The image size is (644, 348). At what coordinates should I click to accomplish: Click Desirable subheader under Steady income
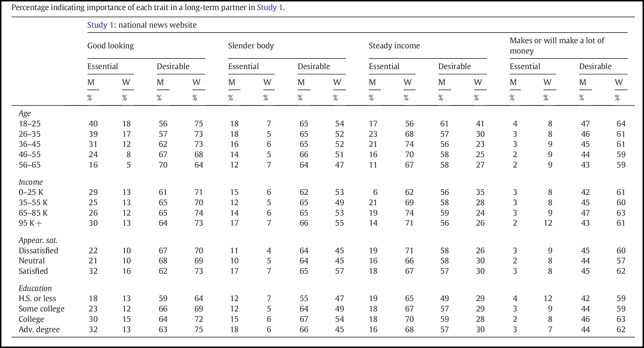pyautogui.click(x=454, y=66)
